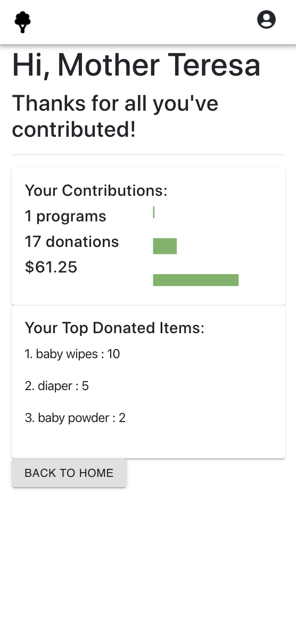
Task: Click empty space of Top Donated Items card
Action: 213,394
